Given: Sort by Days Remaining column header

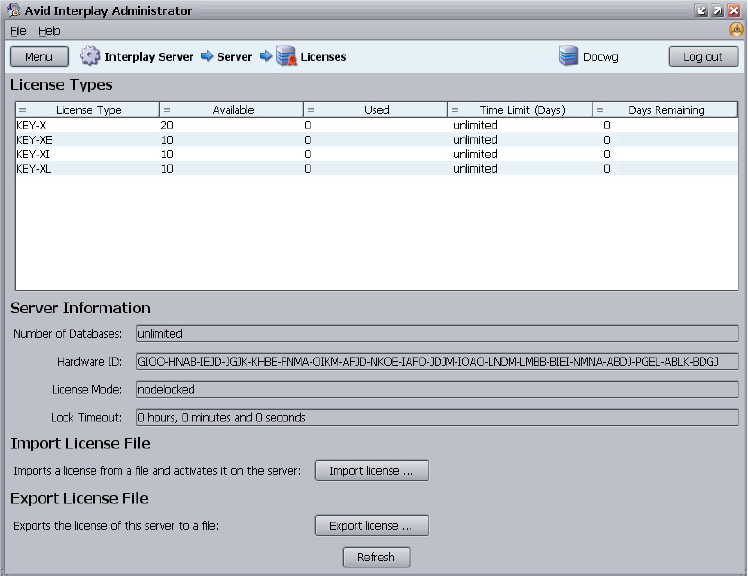Looking at the screenshot, I should 665,110.
